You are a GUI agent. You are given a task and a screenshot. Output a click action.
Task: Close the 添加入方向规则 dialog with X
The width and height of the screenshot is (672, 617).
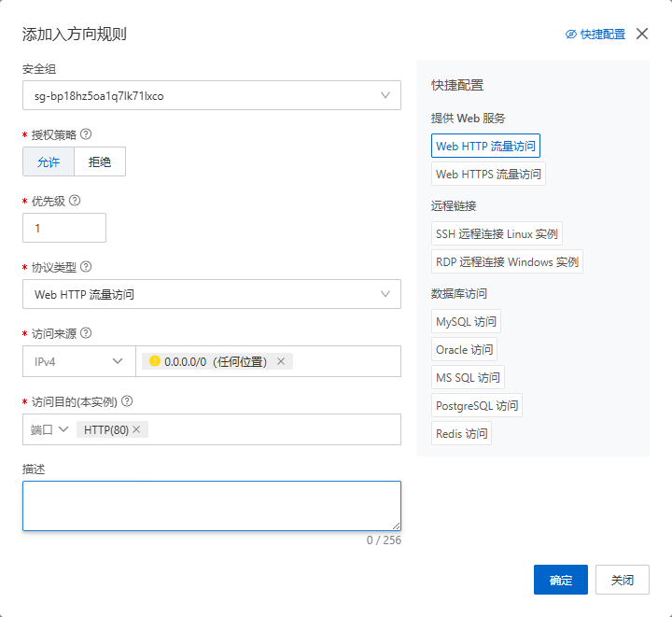point(641,34)
